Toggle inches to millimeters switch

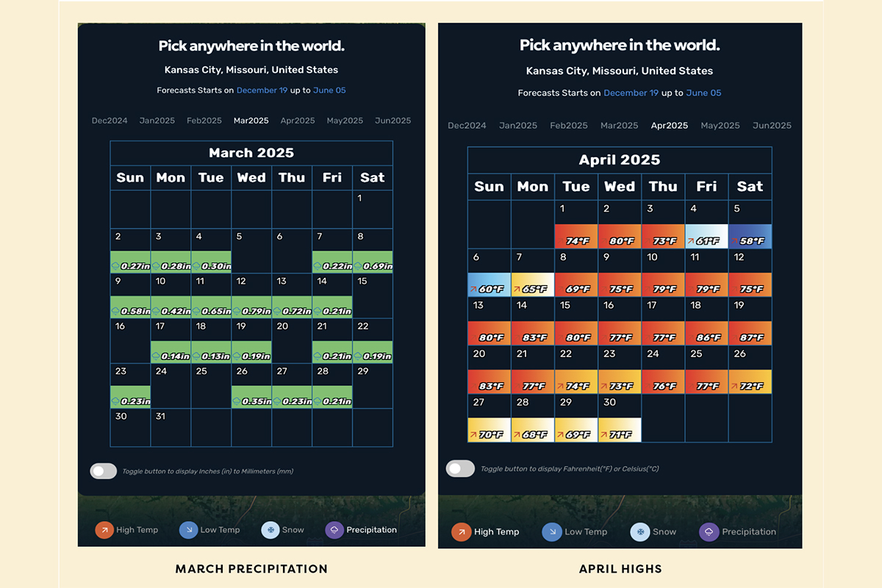click(x=104, y=471)
